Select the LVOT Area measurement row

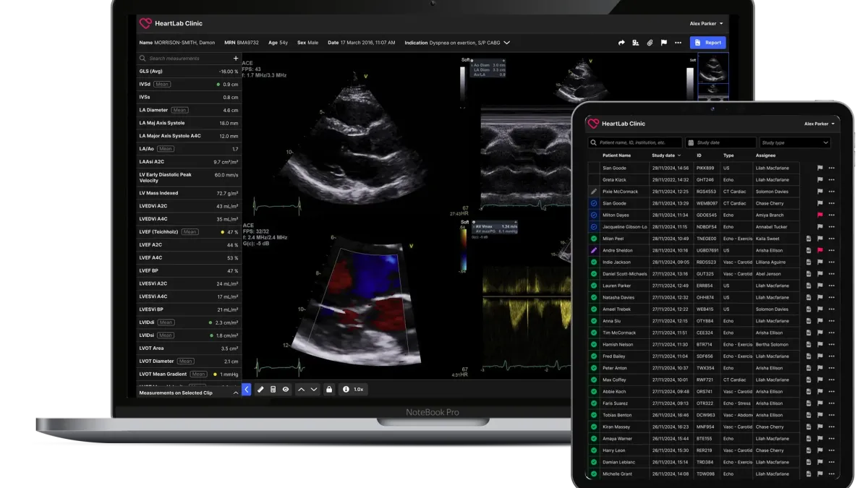coord(189,348)
